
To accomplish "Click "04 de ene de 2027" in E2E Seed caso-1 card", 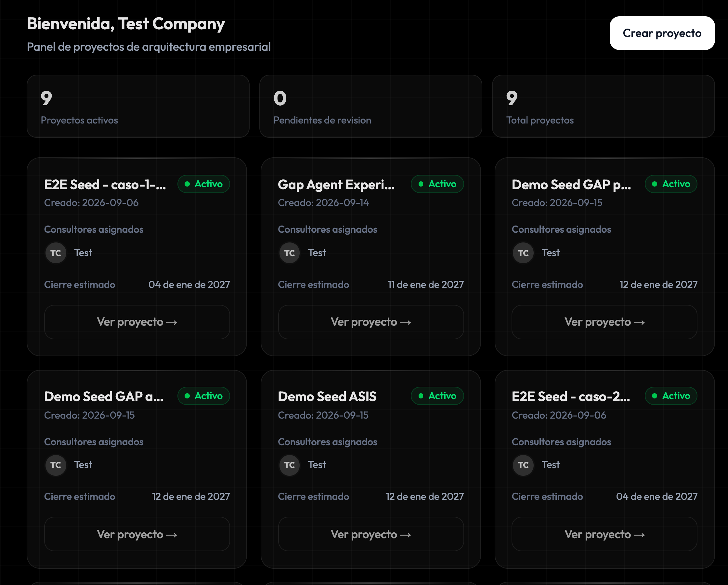I will [189, 285].
